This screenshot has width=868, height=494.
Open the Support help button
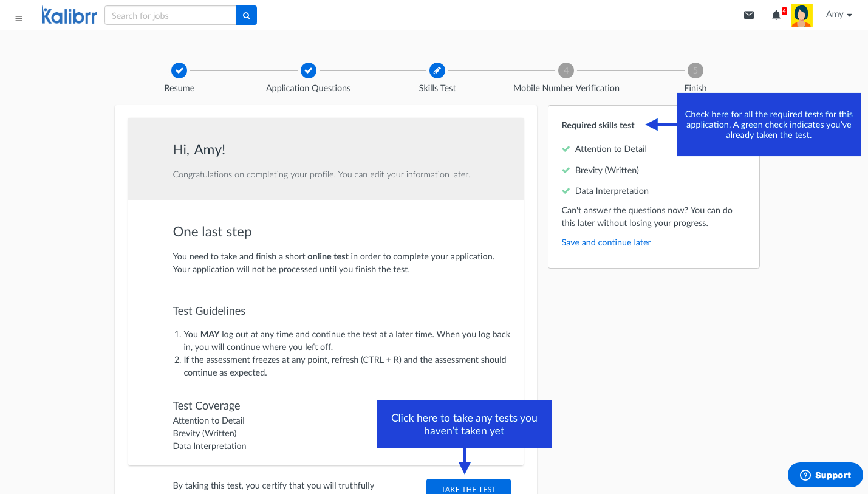point(825,475)
